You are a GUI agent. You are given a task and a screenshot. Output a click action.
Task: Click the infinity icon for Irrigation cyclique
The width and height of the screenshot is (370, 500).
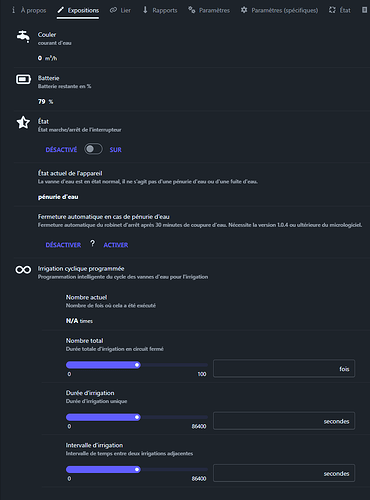coord(23,270)
